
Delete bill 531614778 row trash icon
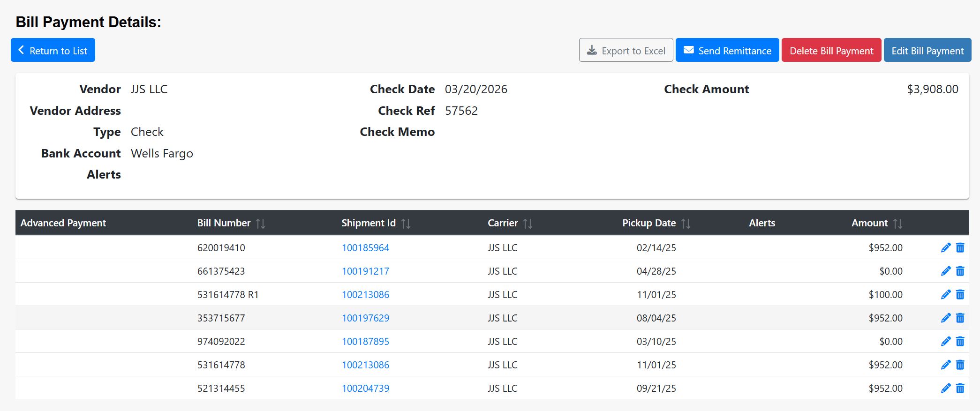coord(960,365)
